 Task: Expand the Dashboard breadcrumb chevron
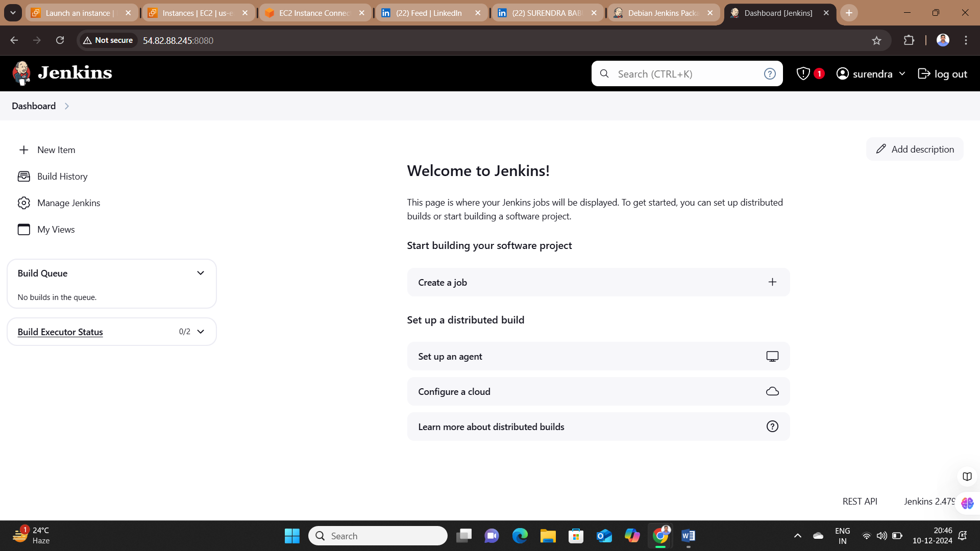pos(67,106)
